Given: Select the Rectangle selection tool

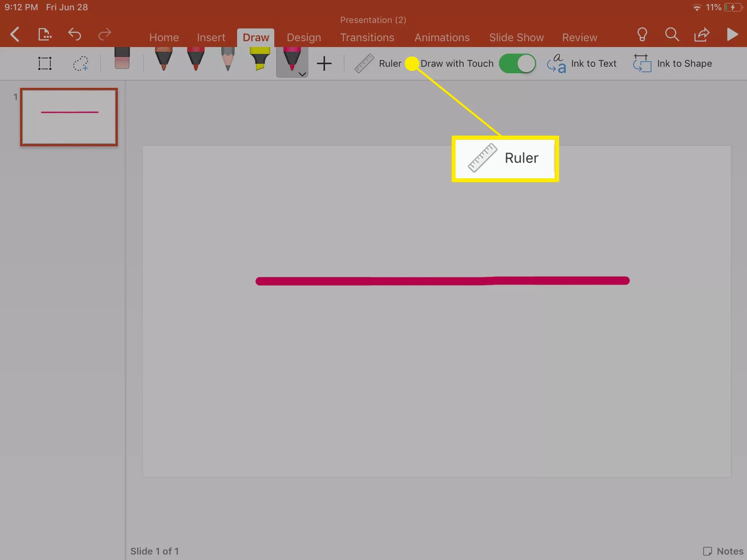Looking at the screenshot, I should pos(45,63).
